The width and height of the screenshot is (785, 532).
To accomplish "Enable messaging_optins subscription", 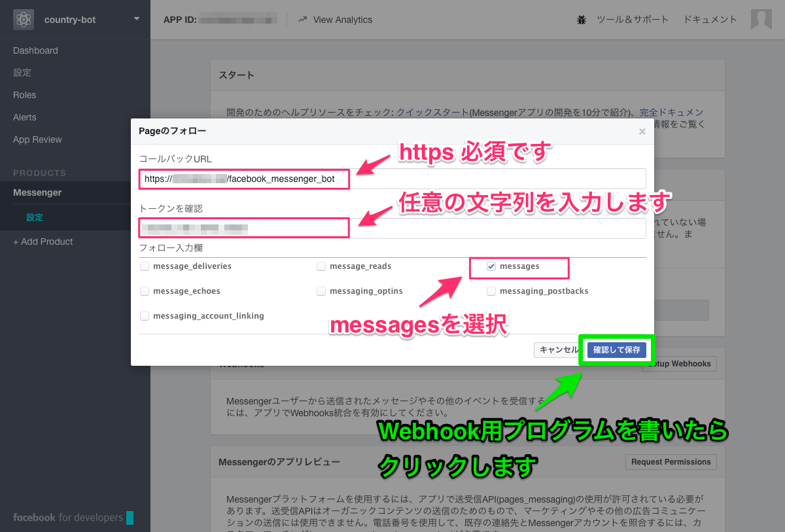I will (x=321, y=291).
